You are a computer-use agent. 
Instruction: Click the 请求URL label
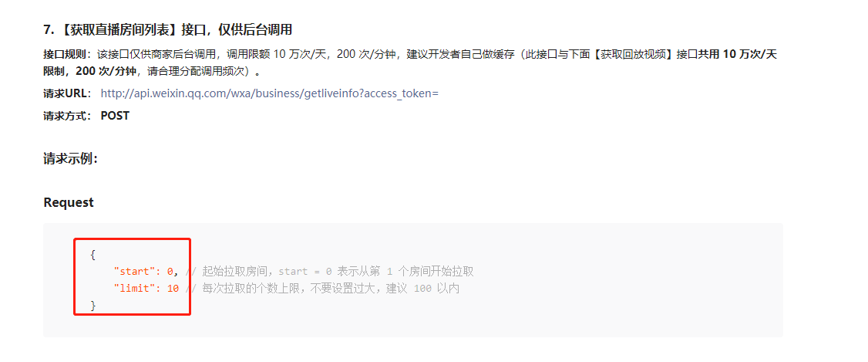(66, 93)
